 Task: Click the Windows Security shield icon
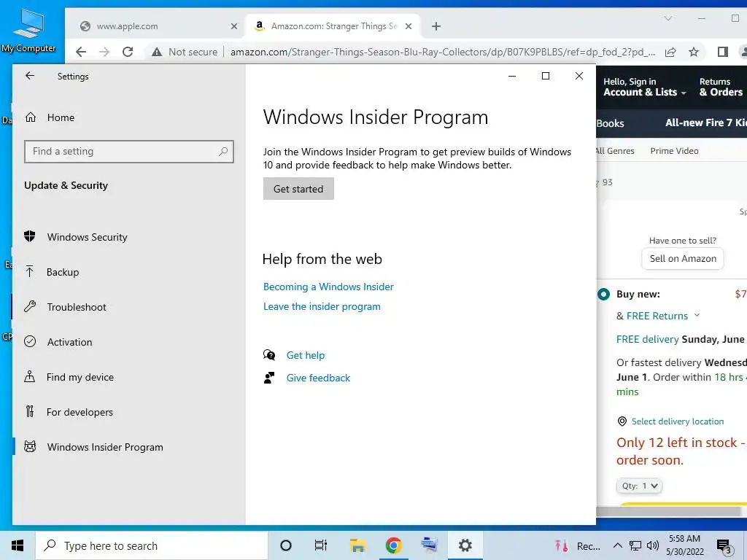[x=29, y=237]
